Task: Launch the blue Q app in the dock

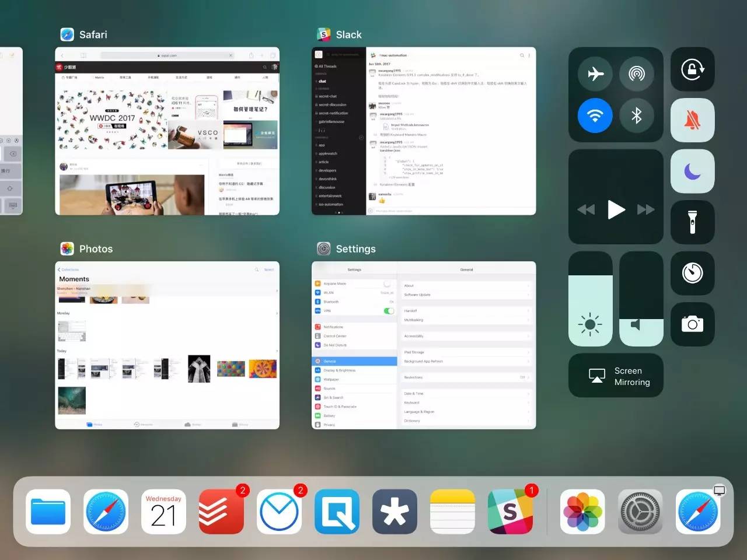Action: 337,512
